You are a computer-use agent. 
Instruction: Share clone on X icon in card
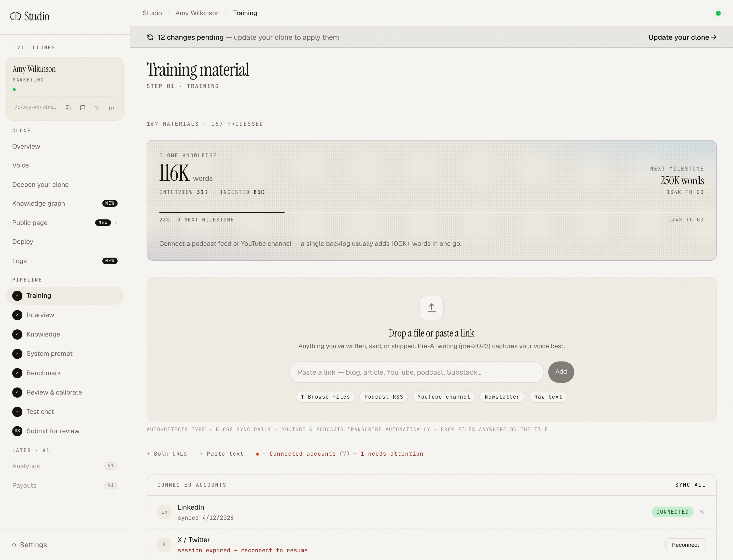tap(97, 108)
